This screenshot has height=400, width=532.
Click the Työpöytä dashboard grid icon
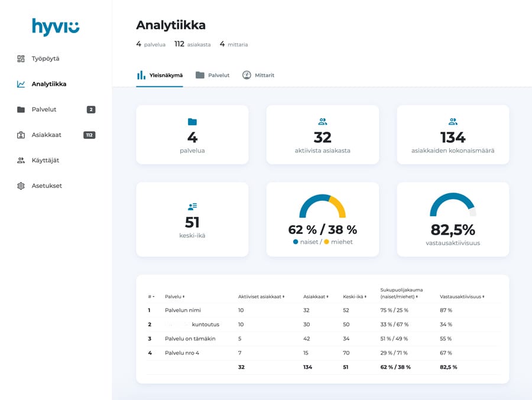point(21,58)
